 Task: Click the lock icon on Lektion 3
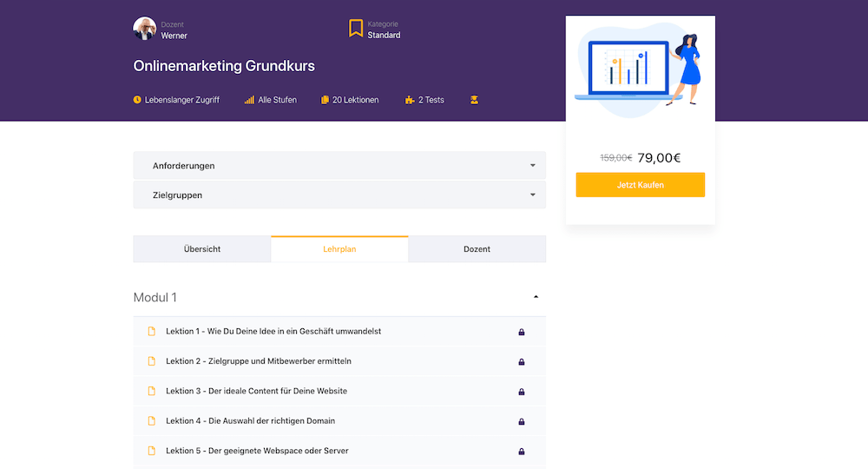[522, 392]
